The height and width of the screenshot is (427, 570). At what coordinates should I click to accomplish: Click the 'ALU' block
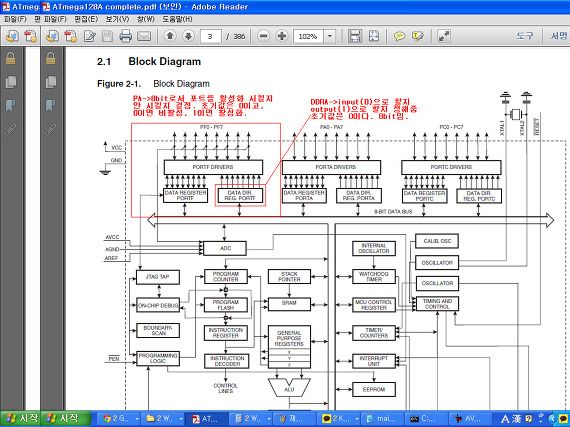click(x=289, y=387)
